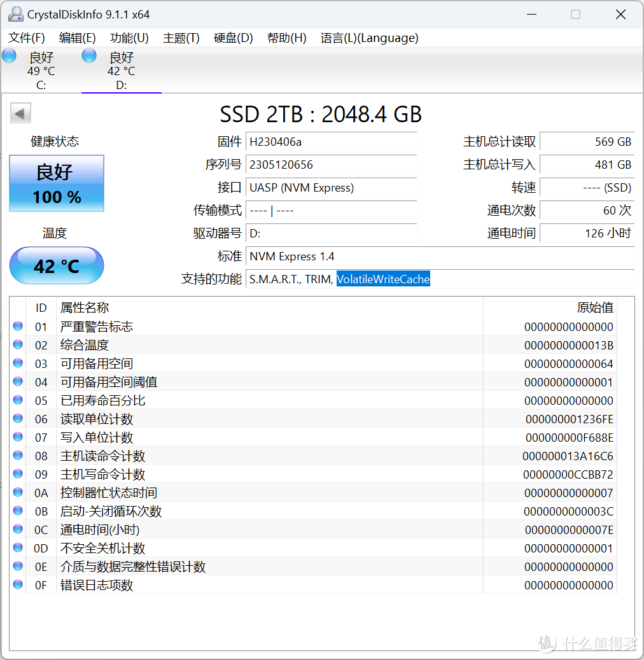644x660 pixels.
Task: Click the D: drive blue status orb
Action: pyautogui.click(x=89, y=56)
